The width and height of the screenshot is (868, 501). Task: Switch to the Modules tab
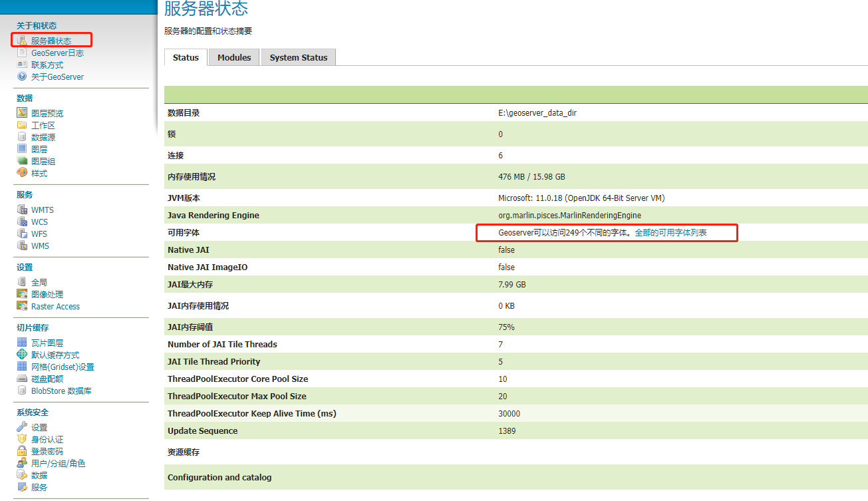tap(234, 58)
